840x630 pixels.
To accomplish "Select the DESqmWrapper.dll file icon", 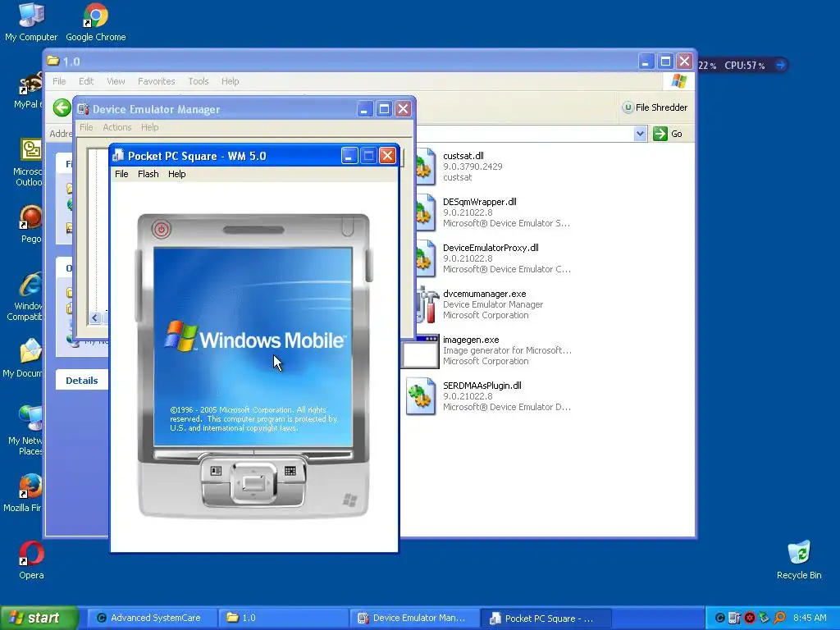I will click(x=425, y=212).
